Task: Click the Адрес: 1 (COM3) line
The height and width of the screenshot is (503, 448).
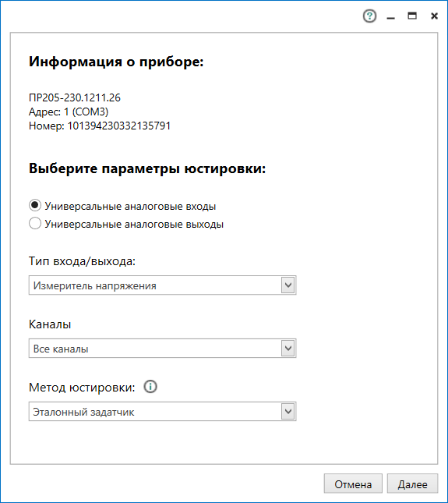Action: 69,112
